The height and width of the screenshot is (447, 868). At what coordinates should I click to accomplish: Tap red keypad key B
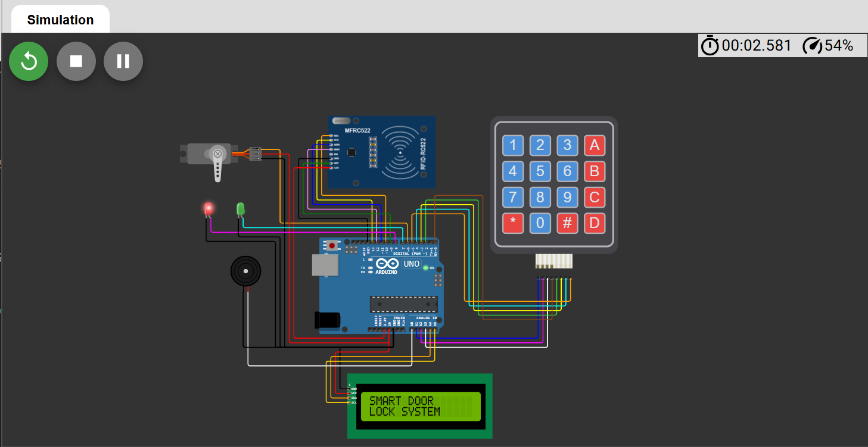tap(595, 171)
